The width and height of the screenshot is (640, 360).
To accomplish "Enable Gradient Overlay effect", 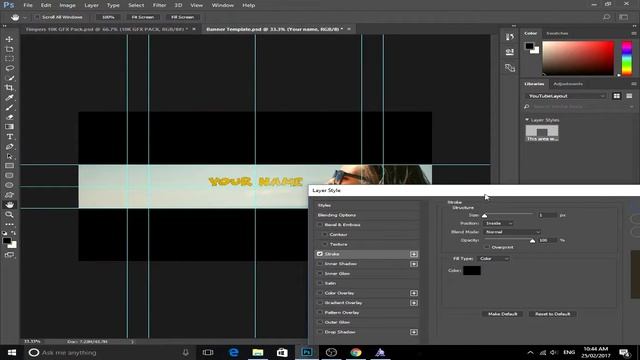I will (x=320, y=303).
